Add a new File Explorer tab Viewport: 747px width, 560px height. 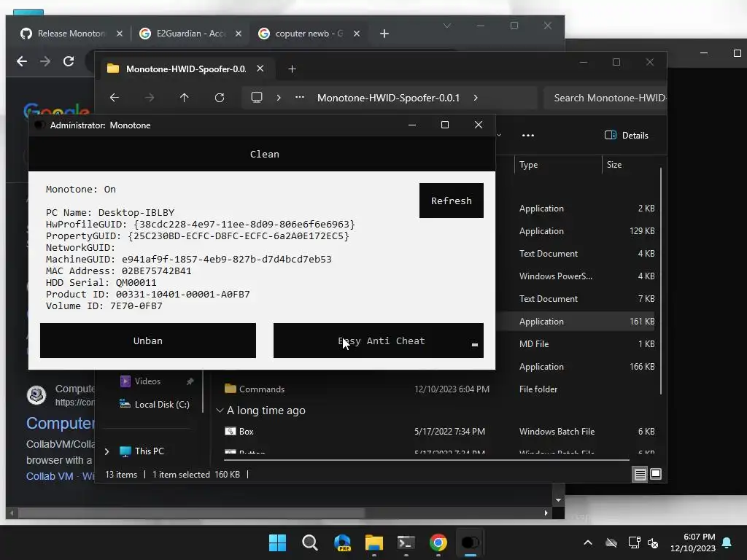[x=292, y=69]
